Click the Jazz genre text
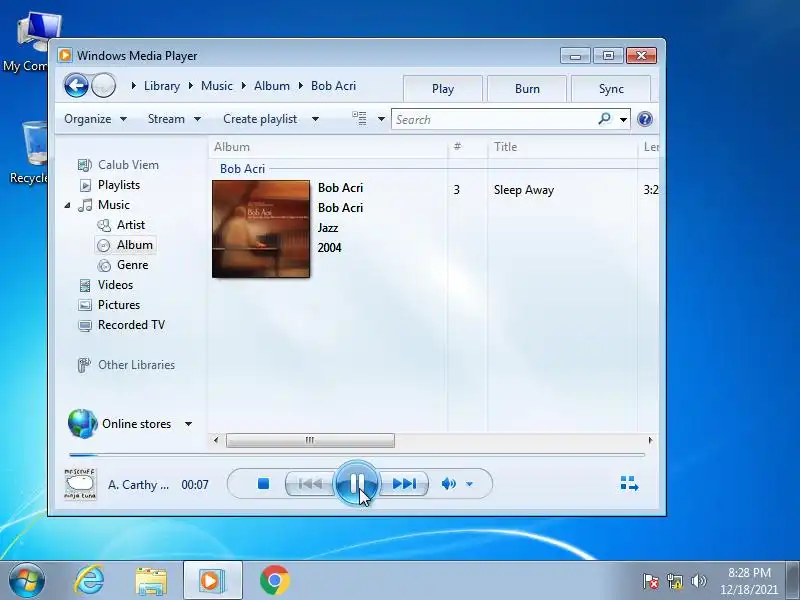800x600 pixels. coord(328,228)
